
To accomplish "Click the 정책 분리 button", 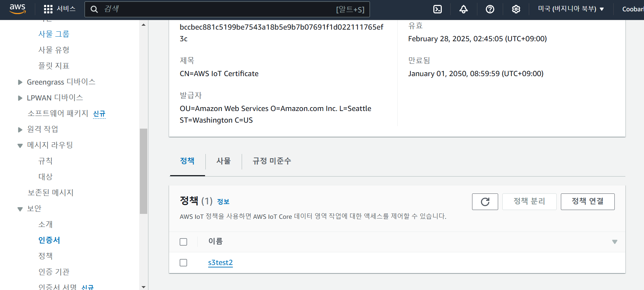I will click(x=529, y=202).
